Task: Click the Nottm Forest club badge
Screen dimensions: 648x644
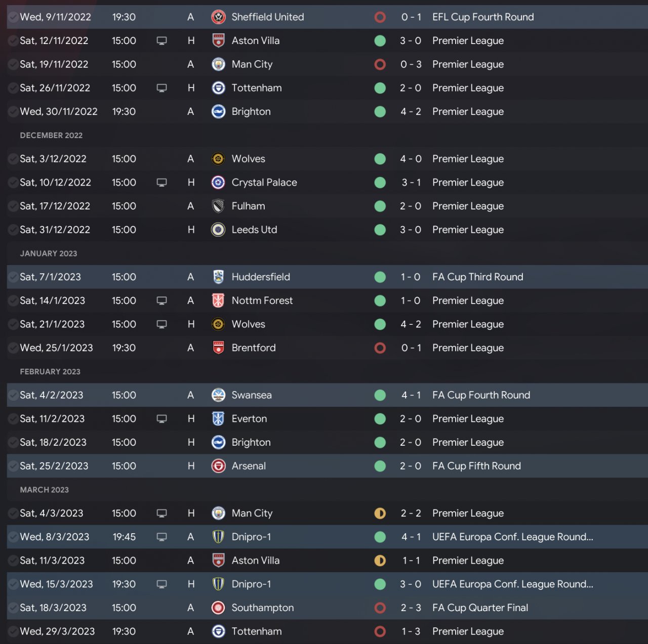Action: (218, 301)
